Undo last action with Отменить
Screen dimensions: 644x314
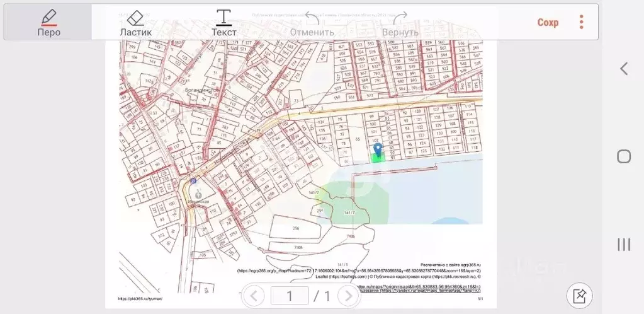click(312, 23)
